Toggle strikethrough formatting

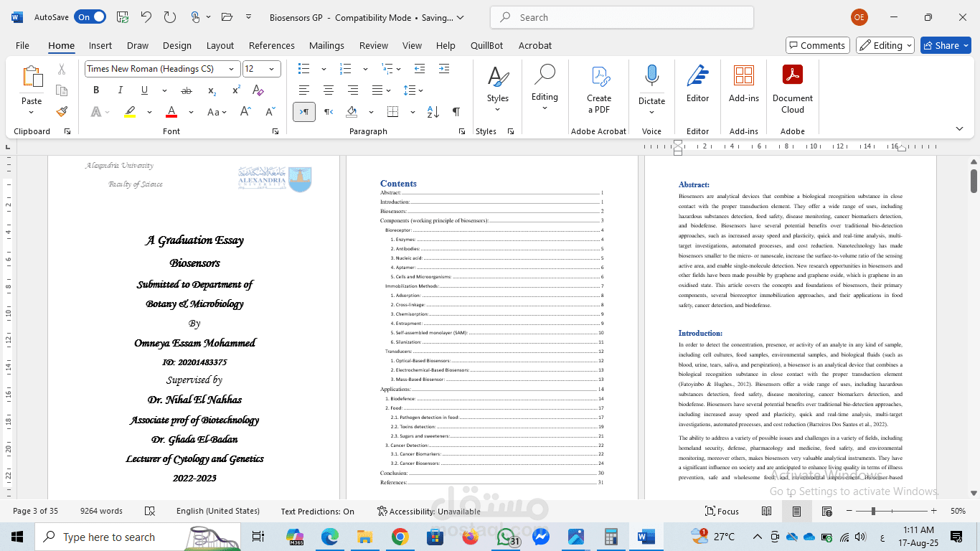click(187, 90)
